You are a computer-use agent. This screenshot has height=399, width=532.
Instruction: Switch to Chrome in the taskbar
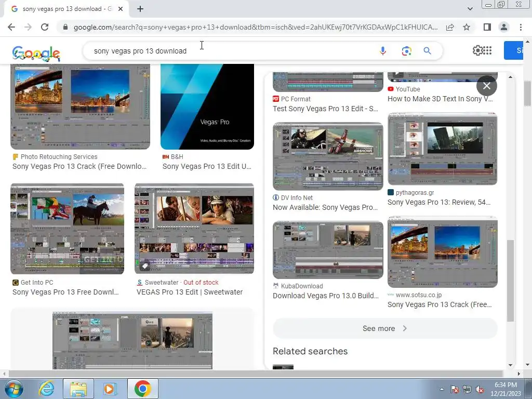(142, 389)
